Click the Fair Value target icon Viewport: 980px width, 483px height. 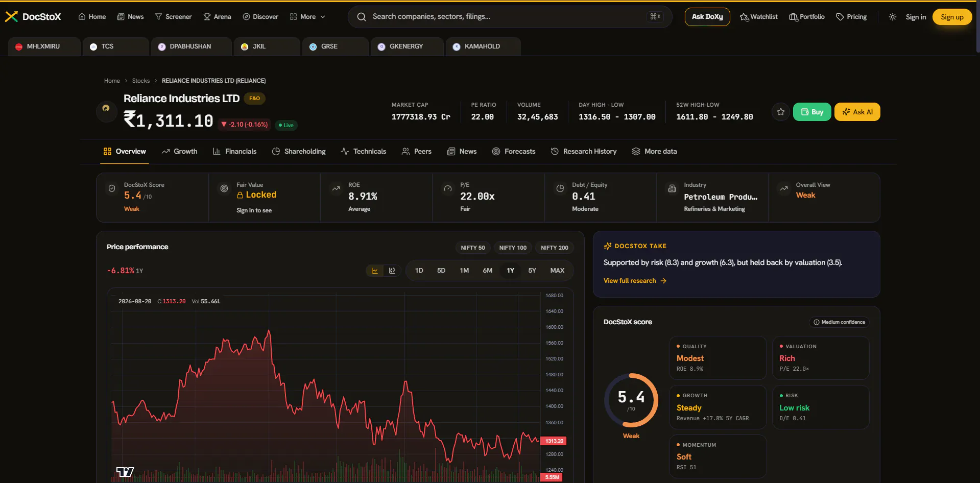224,188
